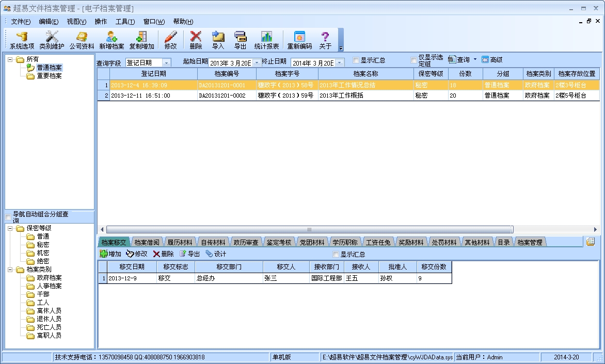Open the 工具(T) menu
The height and width of the screenshot is (364, 605).
[125, 22]
